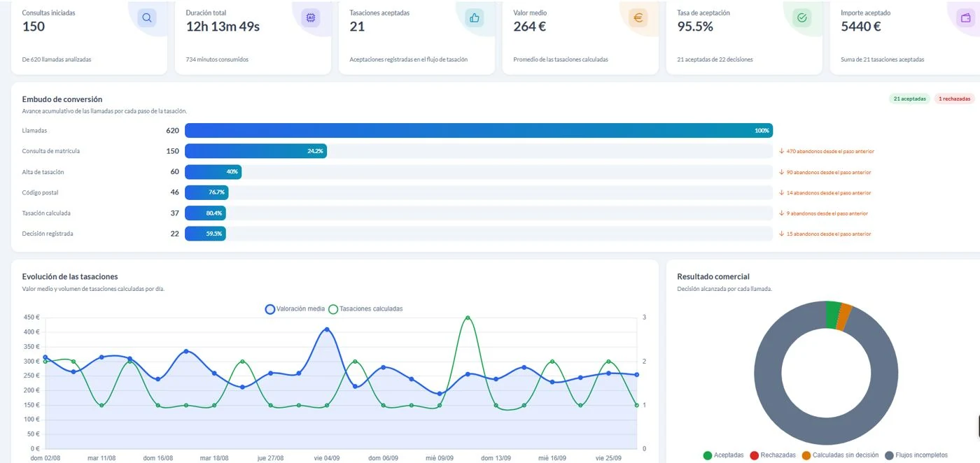
Task: Click the '95.5%' acceptance rate value
Action: [695, 27]
